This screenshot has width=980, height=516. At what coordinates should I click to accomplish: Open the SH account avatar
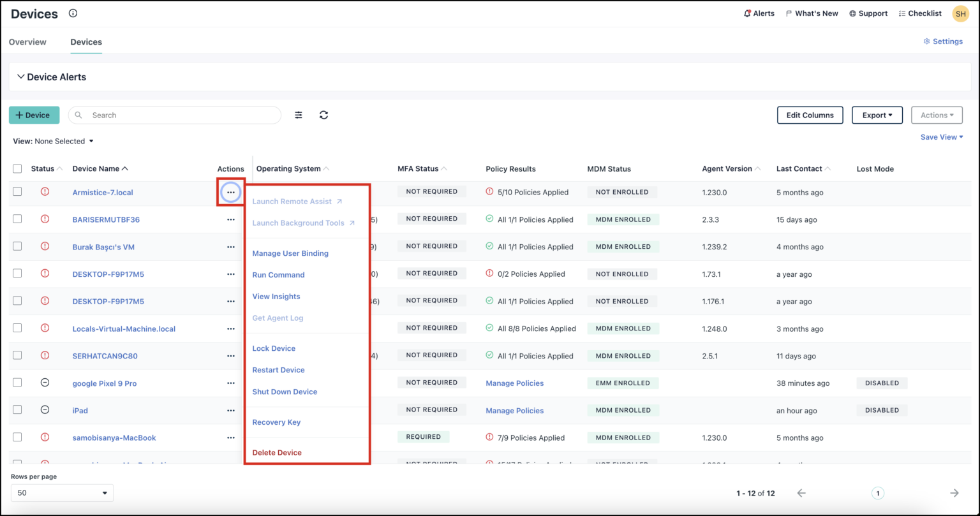pos(960,13)
